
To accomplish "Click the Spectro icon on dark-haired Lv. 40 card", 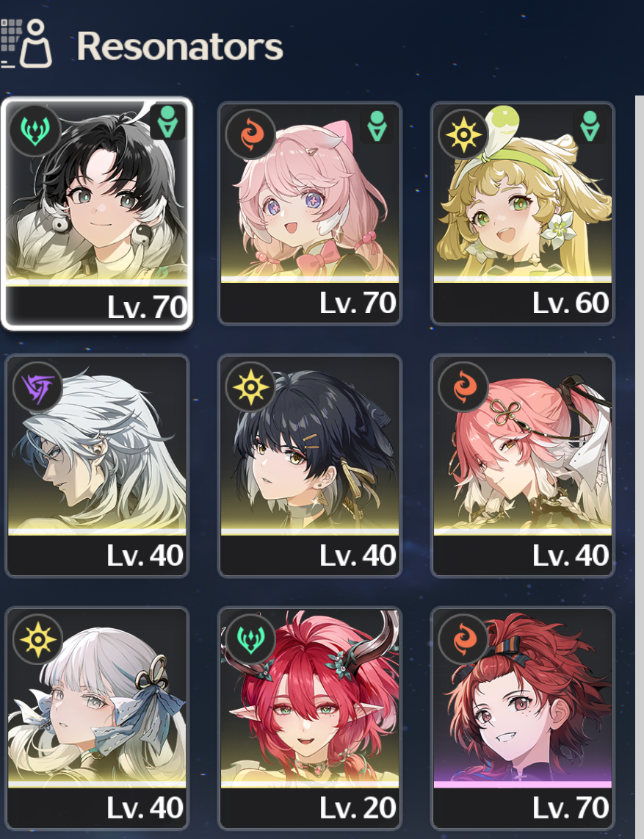I will (x=250, y=386).
